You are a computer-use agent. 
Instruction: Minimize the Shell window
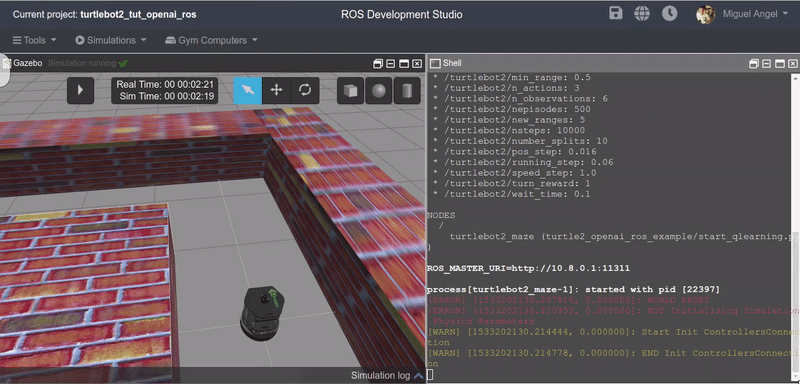767,63
